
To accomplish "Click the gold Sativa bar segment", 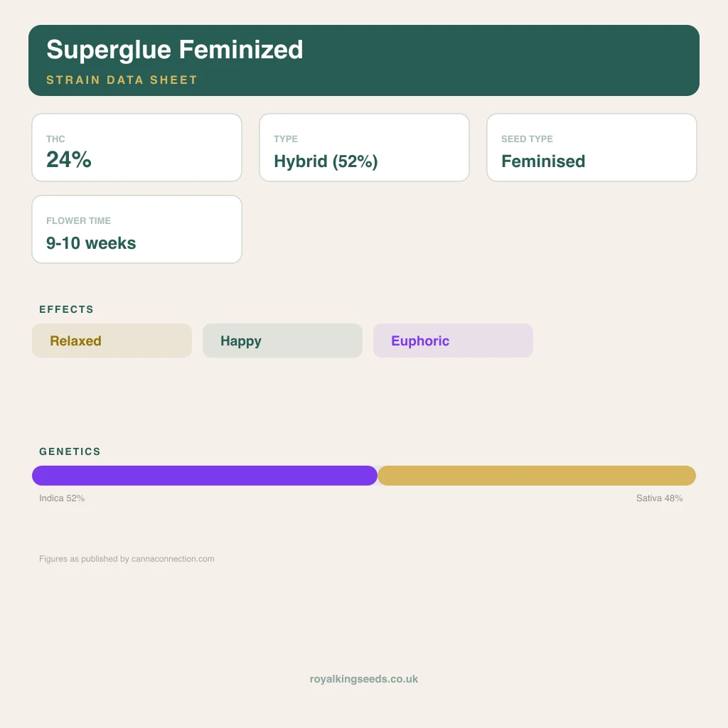I will click(537, 476).
